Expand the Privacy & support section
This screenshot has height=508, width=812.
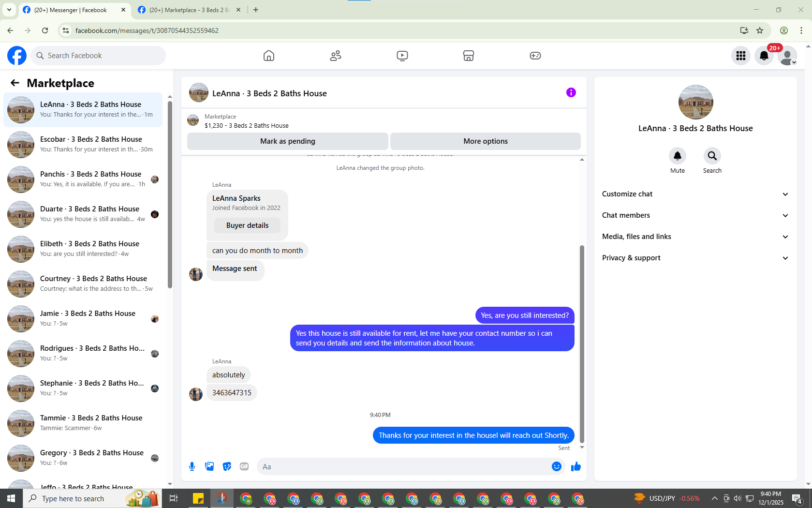(695, 258)
